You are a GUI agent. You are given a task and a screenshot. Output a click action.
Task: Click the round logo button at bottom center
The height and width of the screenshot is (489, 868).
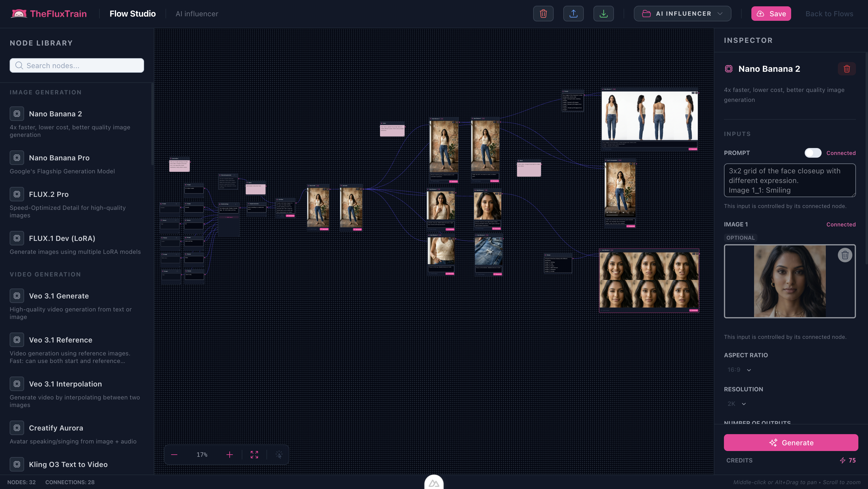[x=434, y=483]
